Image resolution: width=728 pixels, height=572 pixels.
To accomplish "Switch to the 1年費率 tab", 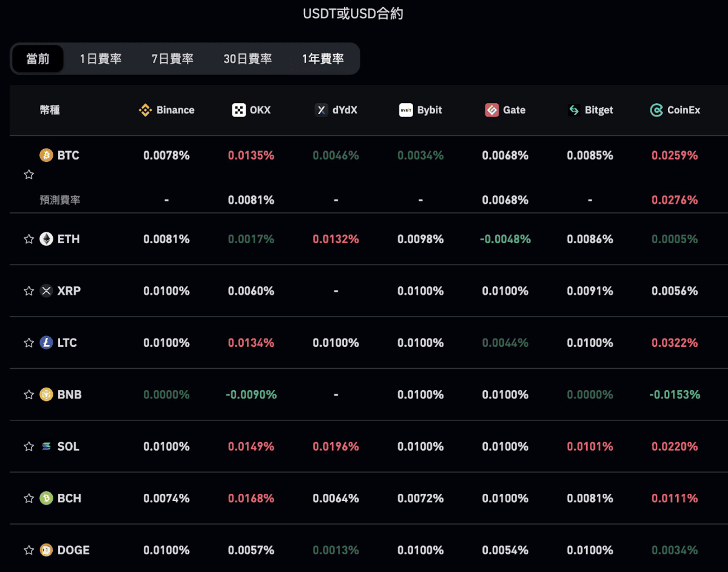I will pyautogui.click(x=322, y=59).
